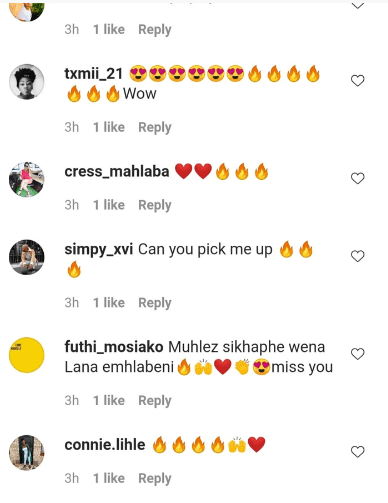Reply to cress_mahlaba's comment

coord(155,205)
